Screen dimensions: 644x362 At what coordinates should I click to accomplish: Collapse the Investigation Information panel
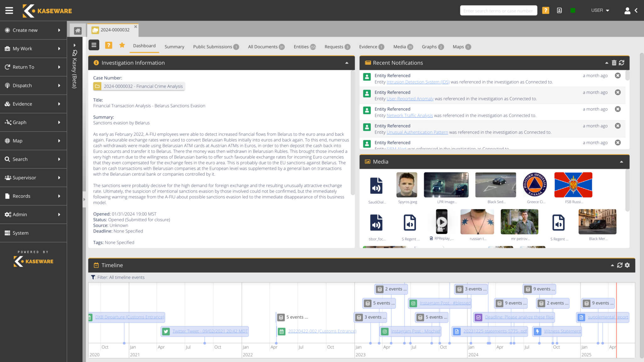347,63
